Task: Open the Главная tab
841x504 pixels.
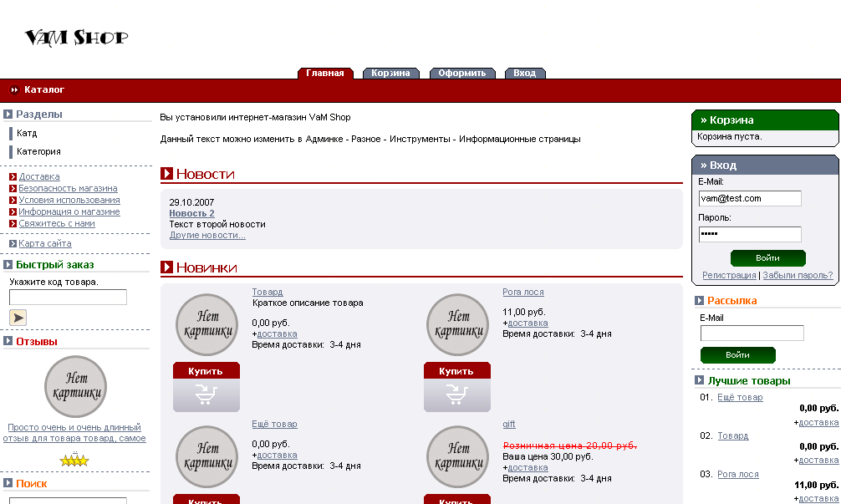Action: pyautogui.click(x=325, y=74)
